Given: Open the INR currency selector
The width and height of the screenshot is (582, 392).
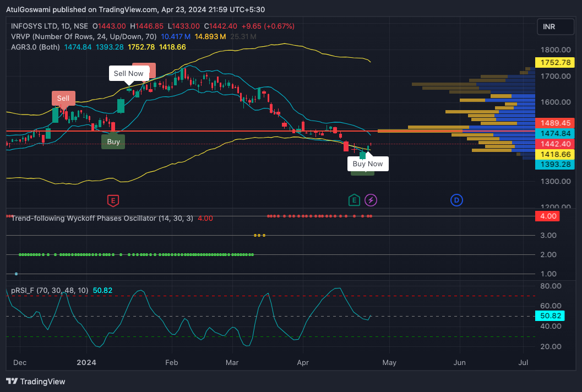Looking at the screenshot, I should 555,27.
